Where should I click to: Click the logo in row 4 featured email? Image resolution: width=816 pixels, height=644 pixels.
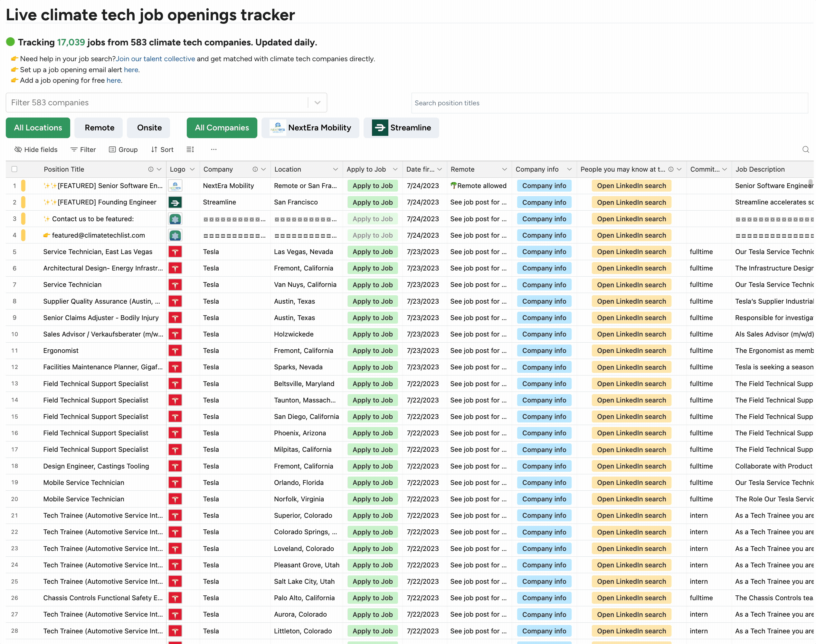[x=175, y=235]
